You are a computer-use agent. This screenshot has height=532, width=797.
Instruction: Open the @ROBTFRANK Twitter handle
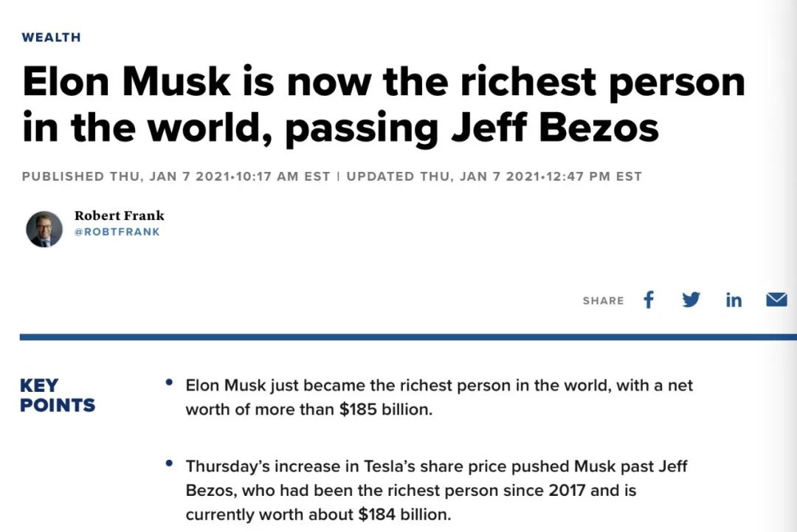pos(117,232)
